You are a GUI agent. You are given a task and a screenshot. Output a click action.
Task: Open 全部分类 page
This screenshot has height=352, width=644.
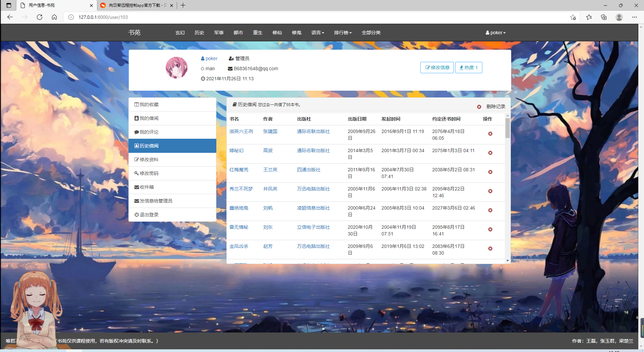click(x=371, y=33)
